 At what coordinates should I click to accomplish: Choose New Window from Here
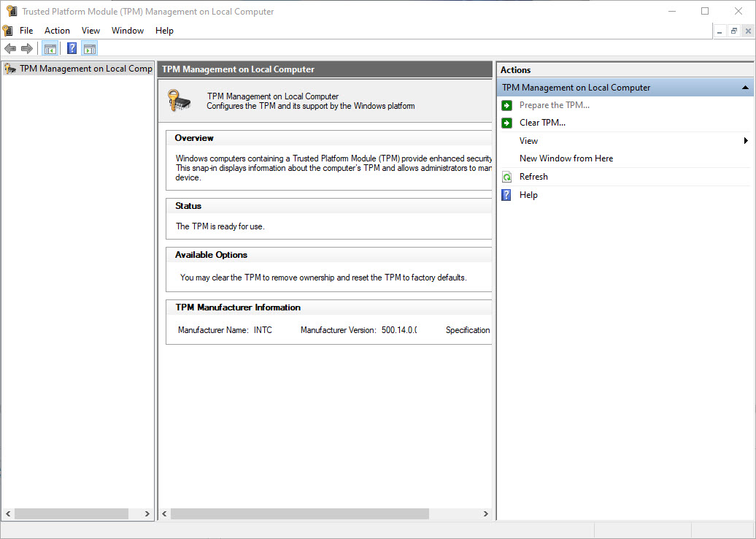click(x=566, y=158)
